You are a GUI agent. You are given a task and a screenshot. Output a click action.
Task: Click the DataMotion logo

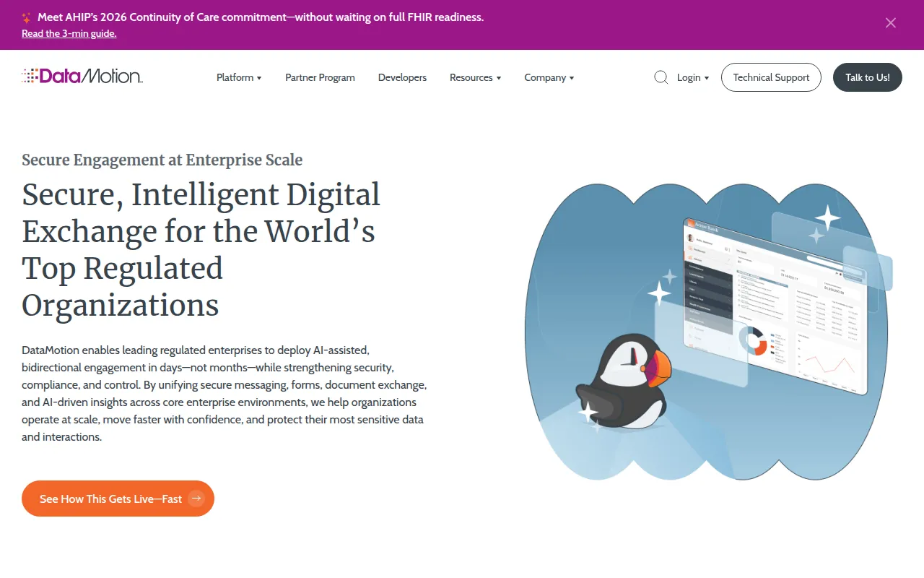[x=82, y=76]
